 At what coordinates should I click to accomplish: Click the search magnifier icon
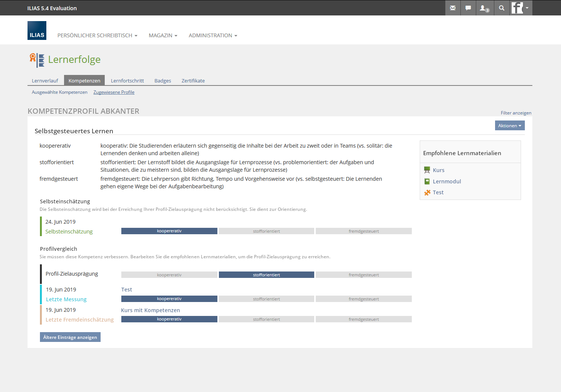(501, 8)
